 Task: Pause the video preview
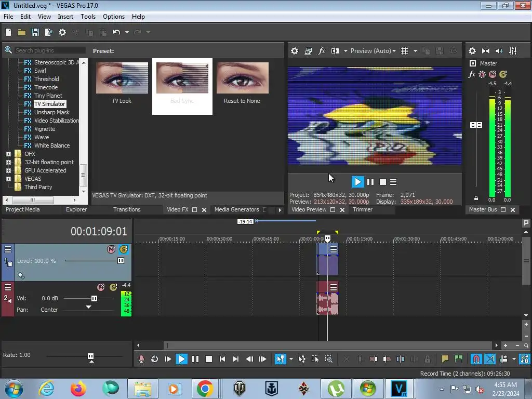click(370, 182)
